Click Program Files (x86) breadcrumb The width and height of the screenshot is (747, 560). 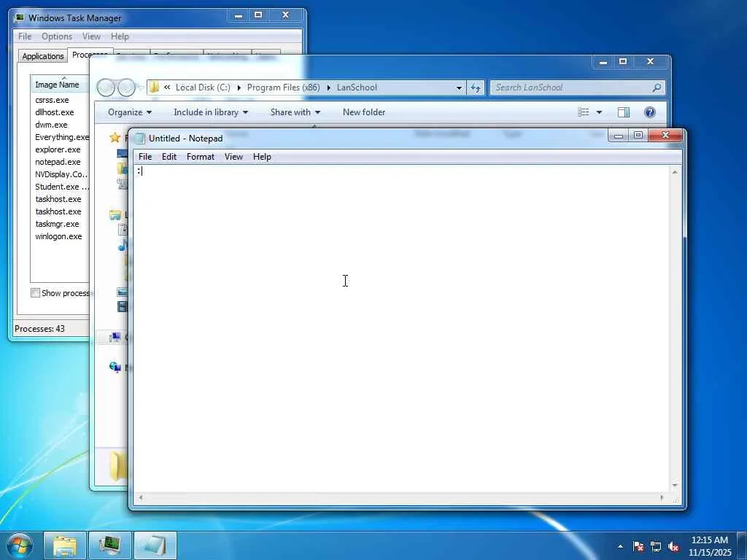(x=284, y=87)
